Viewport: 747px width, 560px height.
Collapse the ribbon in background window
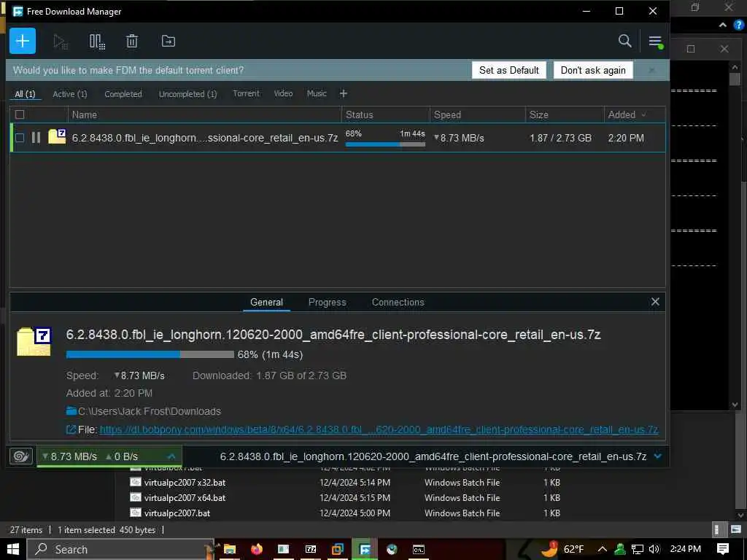(x=723, y=25)
